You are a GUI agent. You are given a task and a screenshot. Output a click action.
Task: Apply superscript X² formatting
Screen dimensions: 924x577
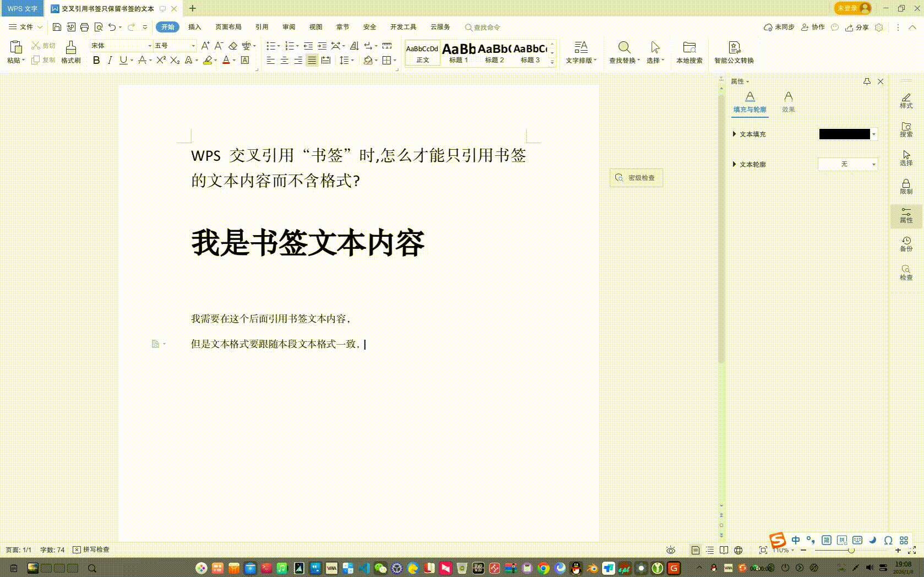click(x=161, y=60)
